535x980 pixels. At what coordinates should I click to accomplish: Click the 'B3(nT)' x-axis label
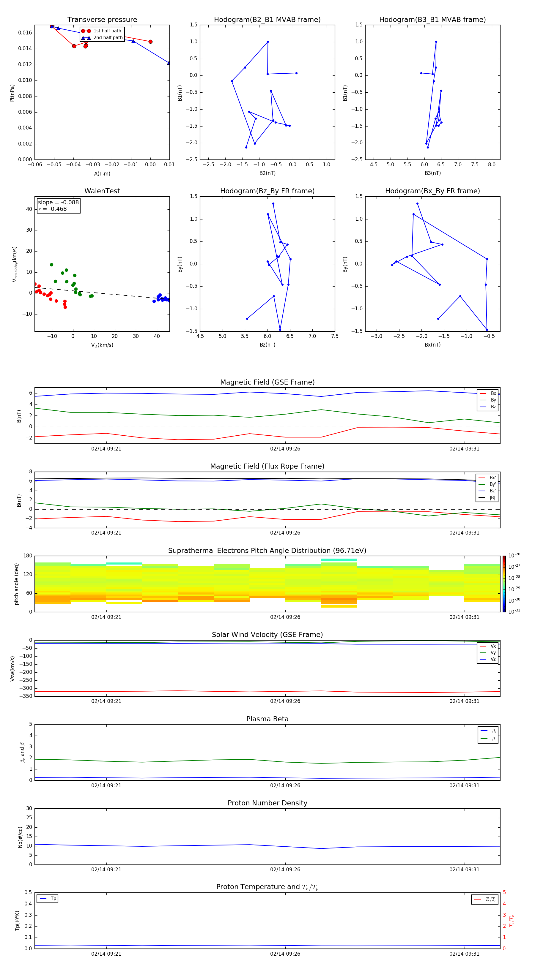[432, 173]
